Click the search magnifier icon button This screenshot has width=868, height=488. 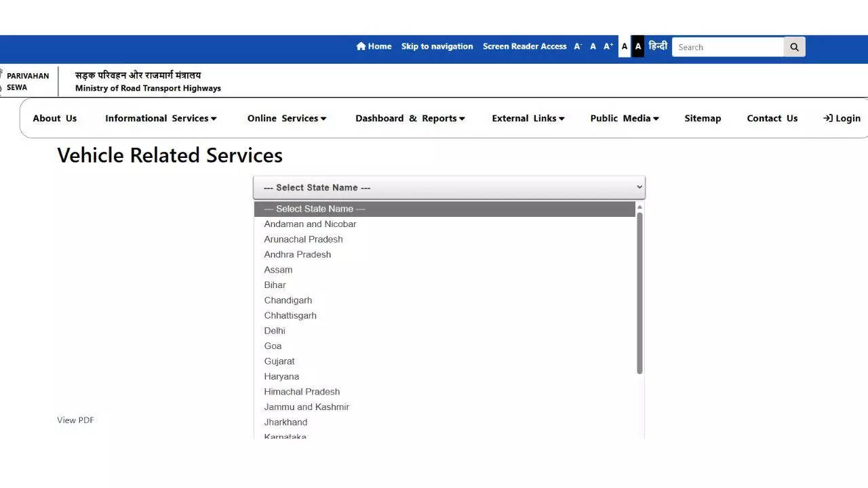(x=794, y=47)
